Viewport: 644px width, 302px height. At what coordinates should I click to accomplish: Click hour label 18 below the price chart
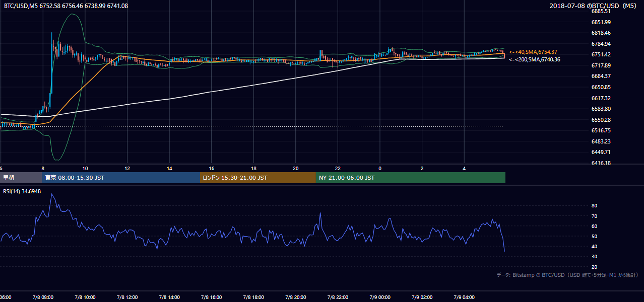pyautogui.click(x=253, y=168)
